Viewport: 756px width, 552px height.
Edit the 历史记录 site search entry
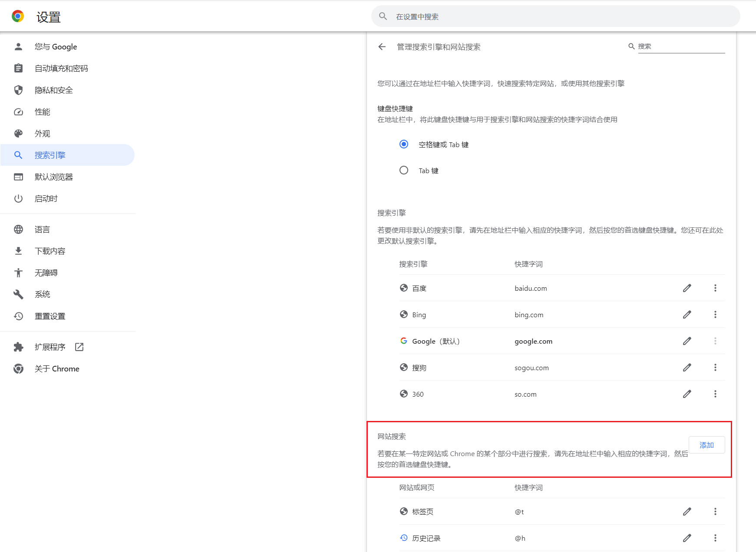click(687, 538)
